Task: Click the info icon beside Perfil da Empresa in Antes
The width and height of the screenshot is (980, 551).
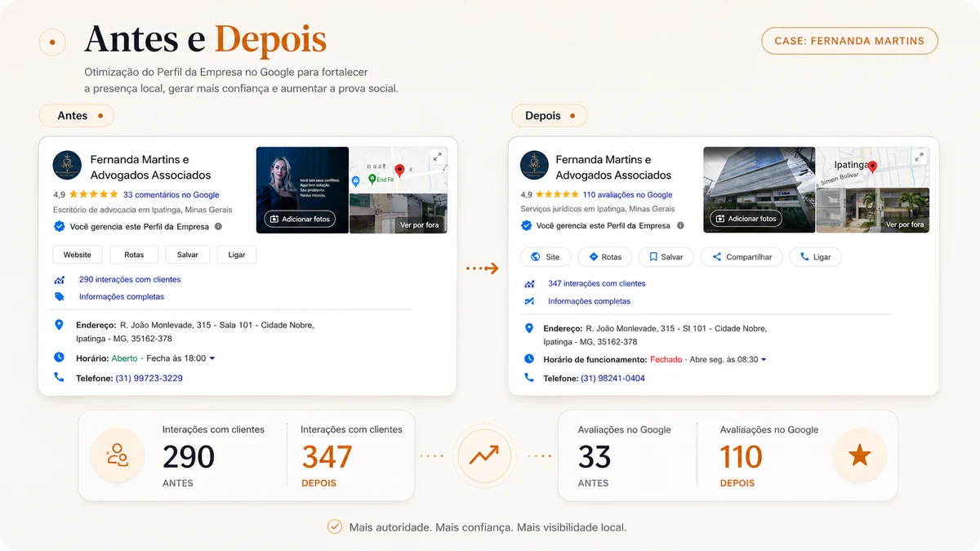Action: [x=218, y=226]
